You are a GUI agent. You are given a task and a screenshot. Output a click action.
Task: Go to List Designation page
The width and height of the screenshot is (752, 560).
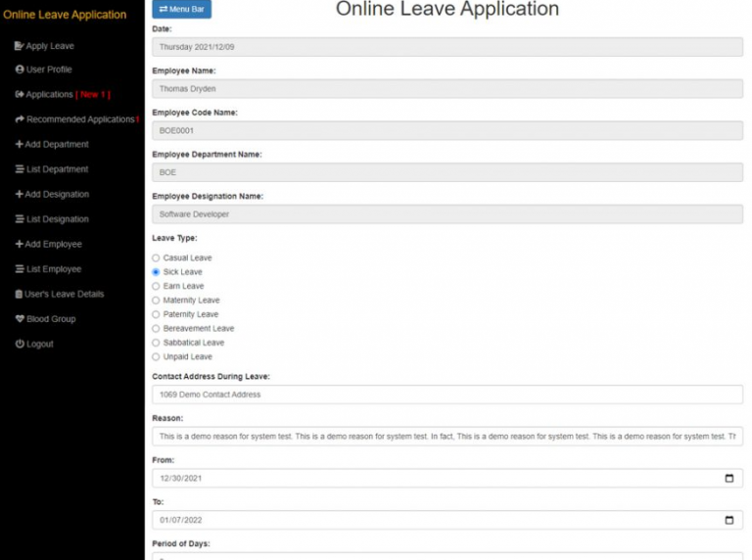57,219
